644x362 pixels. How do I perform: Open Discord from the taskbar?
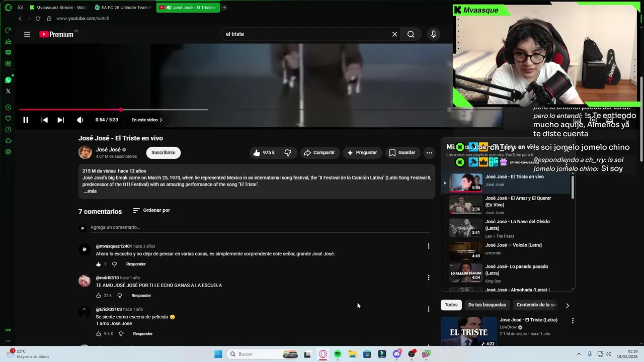click(x=396, y=354)
